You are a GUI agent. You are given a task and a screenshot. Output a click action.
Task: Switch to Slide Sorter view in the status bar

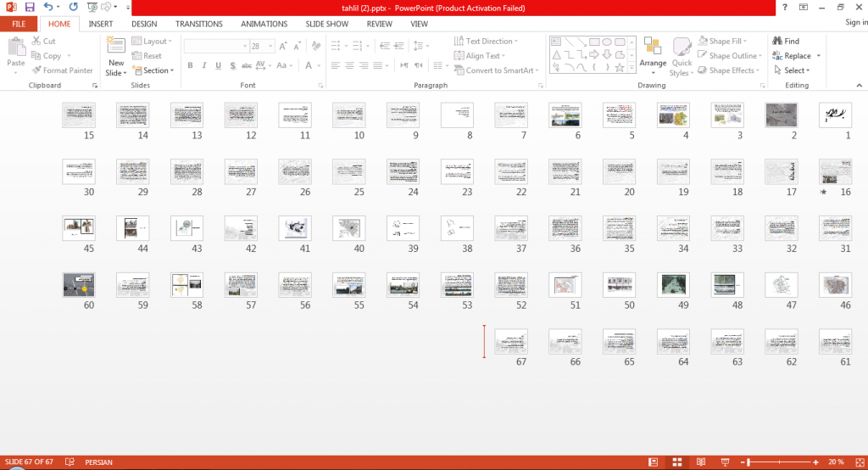click(x=676, y=462)
